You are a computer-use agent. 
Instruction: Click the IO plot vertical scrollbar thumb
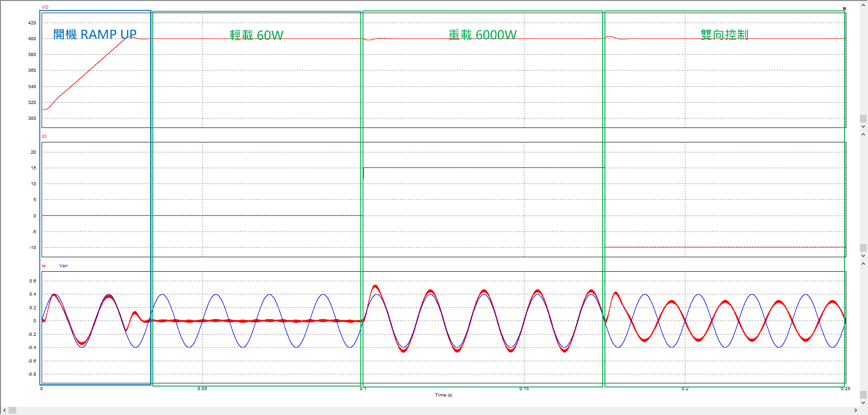pos(863,248)
